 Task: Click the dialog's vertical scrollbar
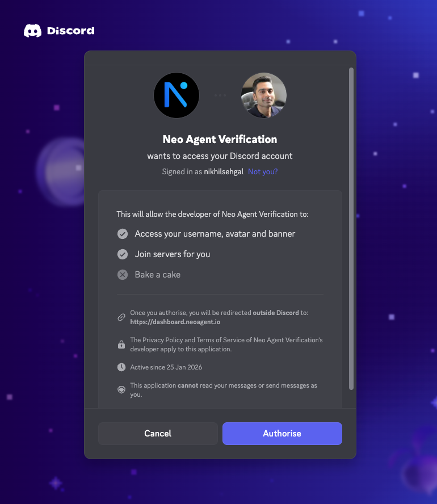pyautogui.click(x=351, y=229)
